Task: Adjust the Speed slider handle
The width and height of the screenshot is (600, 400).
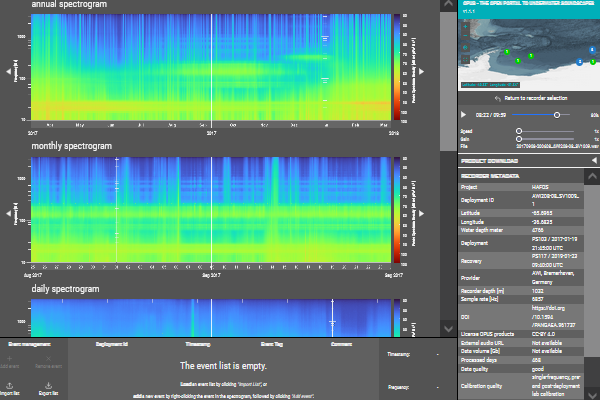Action: pyautogui.click(x=519, y=131)
